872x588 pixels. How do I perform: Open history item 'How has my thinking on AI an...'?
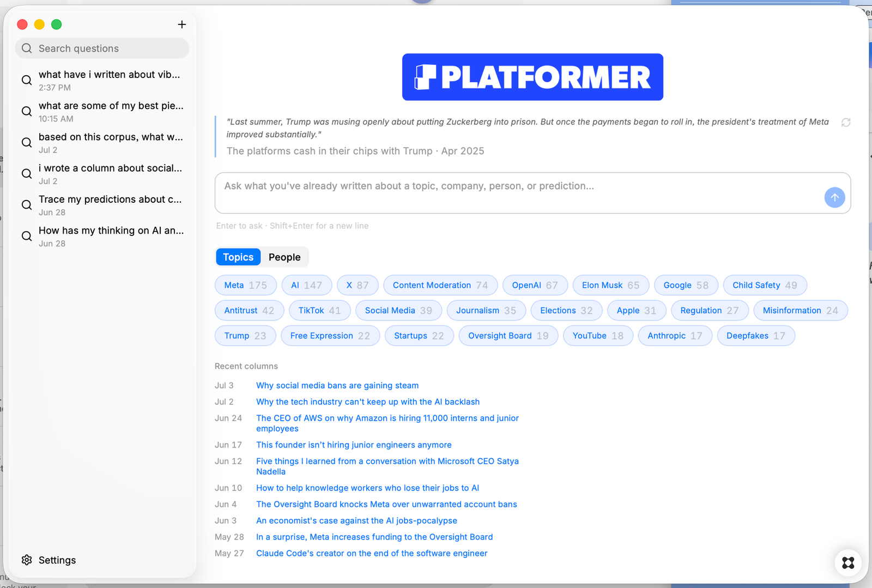[x=102, y=236]
